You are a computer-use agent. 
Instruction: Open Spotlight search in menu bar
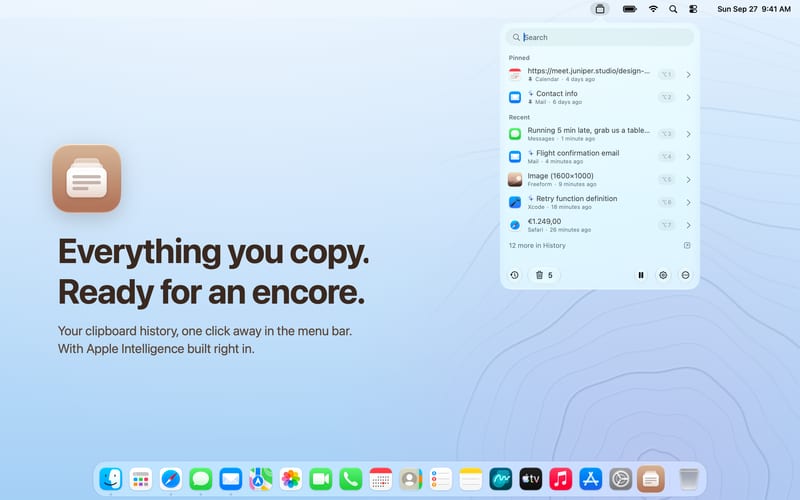pyautogui.click(x=673, y=9)
